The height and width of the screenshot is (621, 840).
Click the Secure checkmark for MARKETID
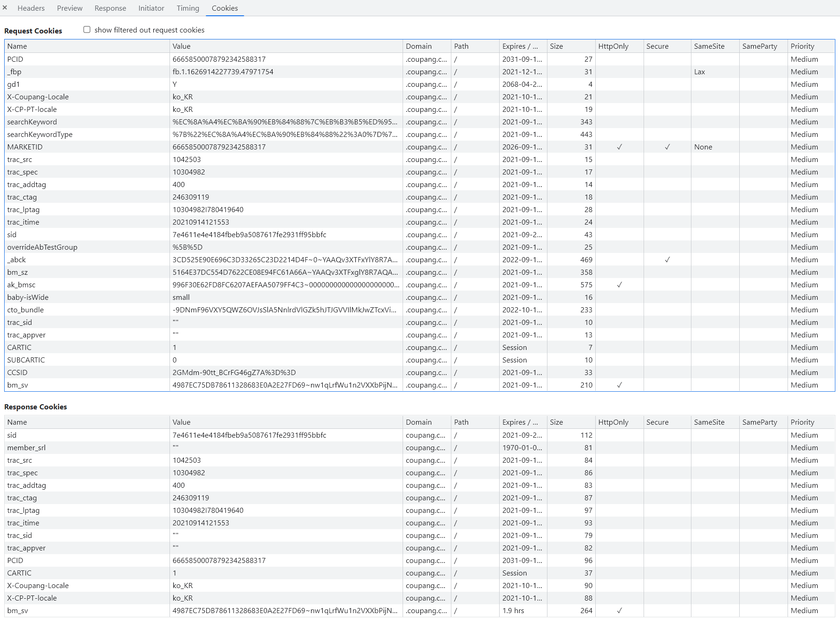click(x=667, y=147)
